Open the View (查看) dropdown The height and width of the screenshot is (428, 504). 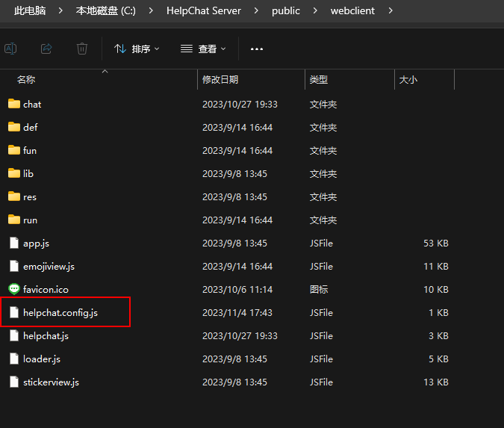203,49
